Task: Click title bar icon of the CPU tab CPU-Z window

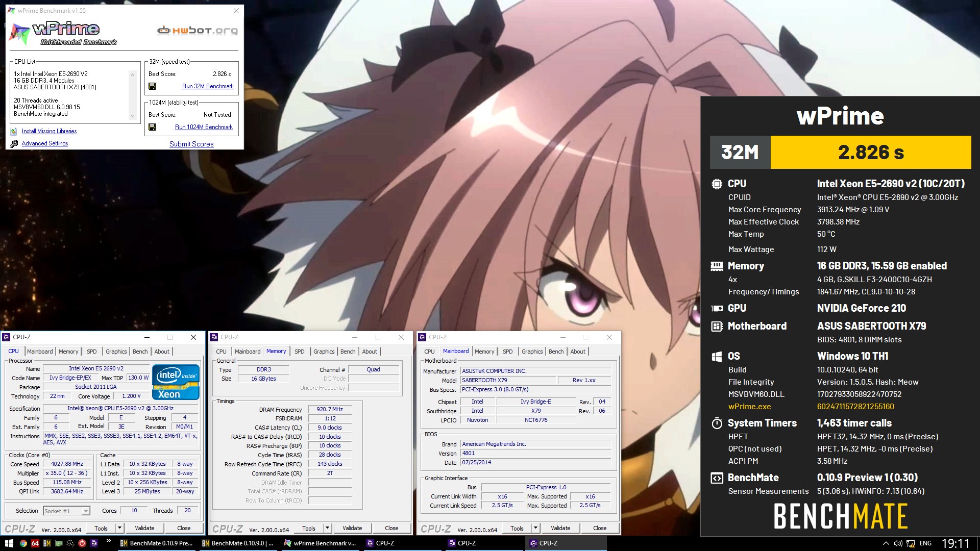Action: click(x=7, y=337)
